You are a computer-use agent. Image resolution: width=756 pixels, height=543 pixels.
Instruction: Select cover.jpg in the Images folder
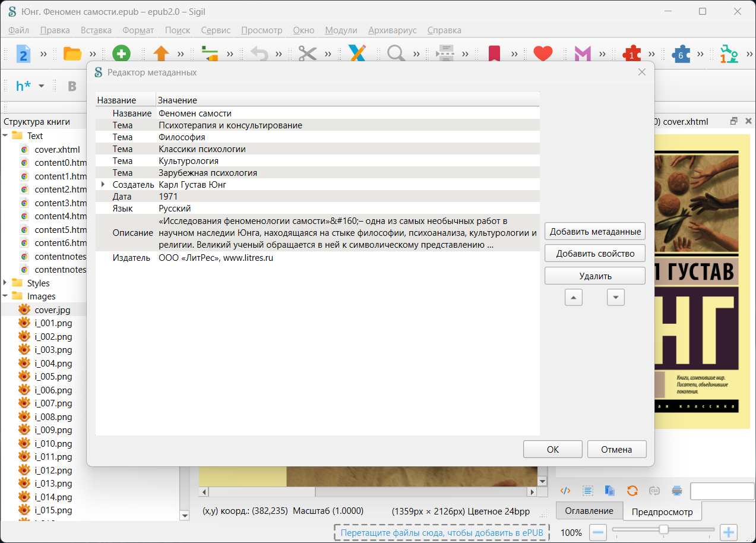[x=52, y=310]
